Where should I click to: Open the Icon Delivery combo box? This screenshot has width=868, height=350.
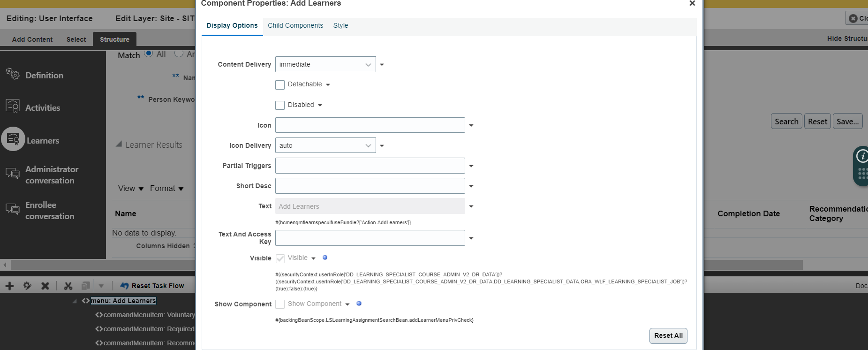pos(325,146)
